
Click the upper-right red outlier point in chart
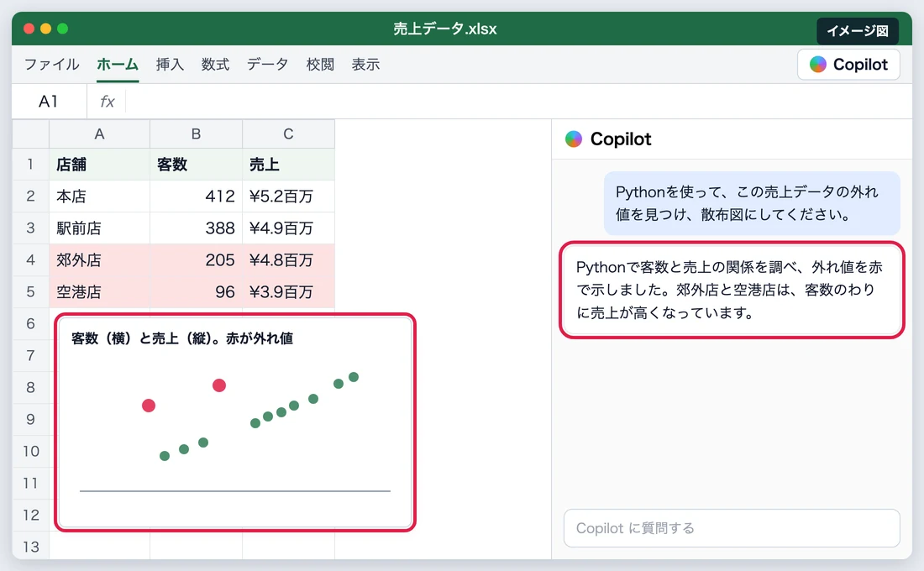click(219, 385)
